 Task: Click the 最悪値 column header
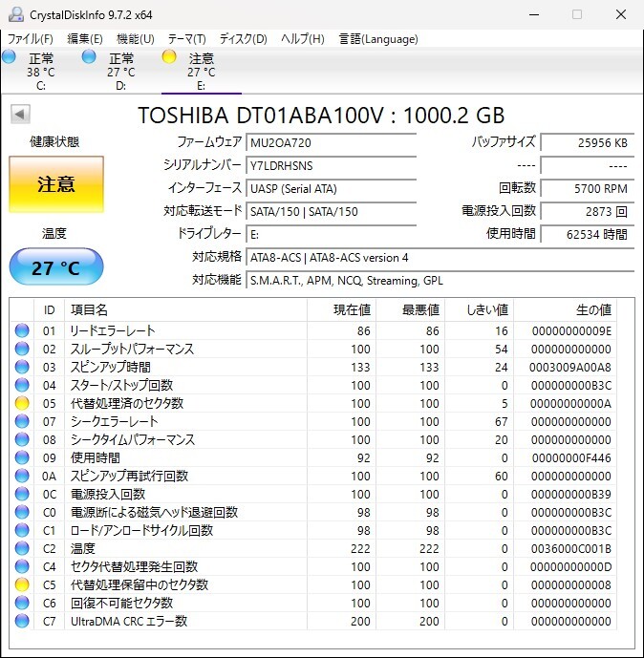(410, 310)
